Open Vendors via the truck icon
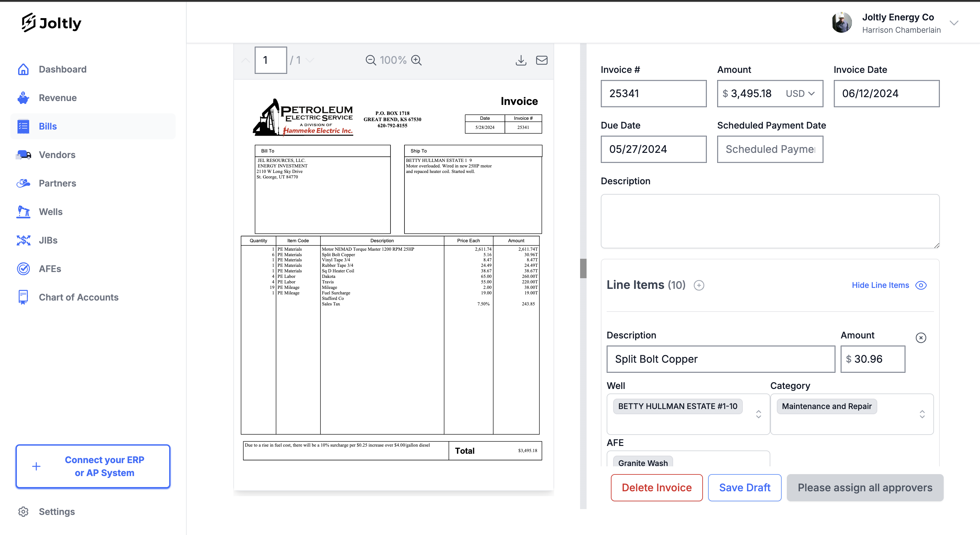The width and height of the screenshot is (980, 535). coord(24,155)
